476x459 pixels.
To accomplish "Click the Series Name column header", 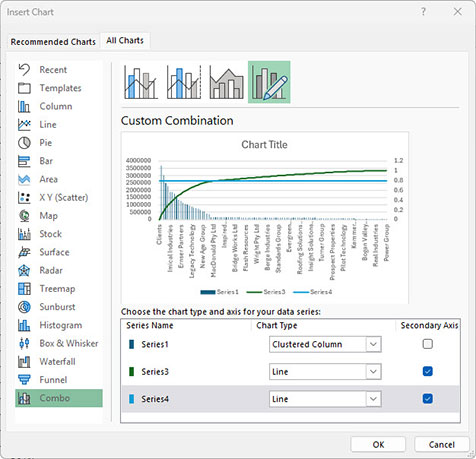I will (150, 325).
